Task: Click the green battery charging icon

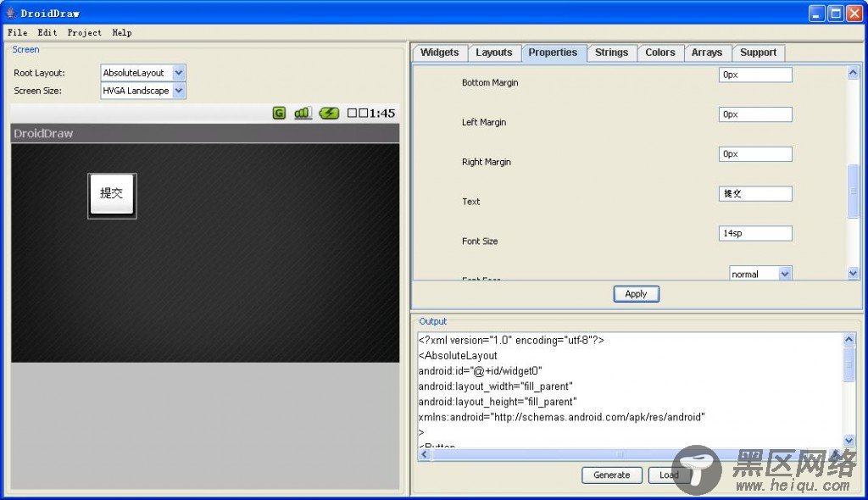Action: click(x=330, y=113)
